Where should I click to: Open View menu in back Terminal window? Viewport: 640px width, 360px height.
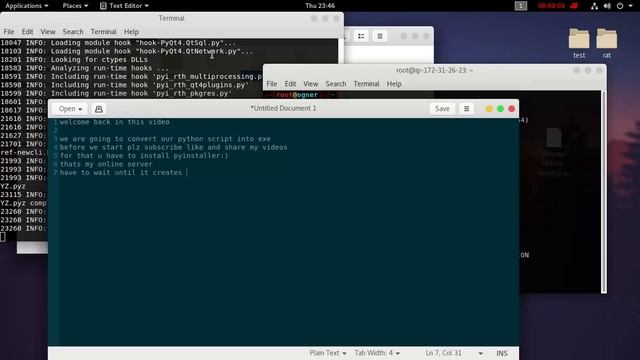coord(48,32)
